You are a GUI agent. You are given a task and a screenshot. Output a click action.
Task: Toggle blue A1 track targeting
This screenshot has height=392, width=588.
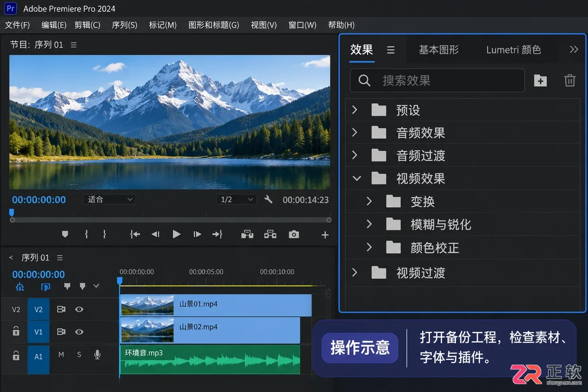(38, 356)
